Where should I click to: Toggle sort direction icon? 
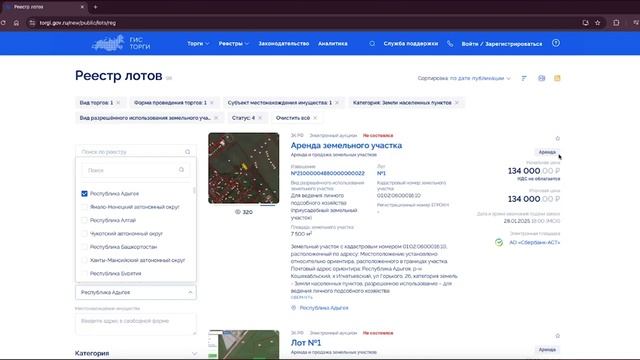(x=524, y=78)
